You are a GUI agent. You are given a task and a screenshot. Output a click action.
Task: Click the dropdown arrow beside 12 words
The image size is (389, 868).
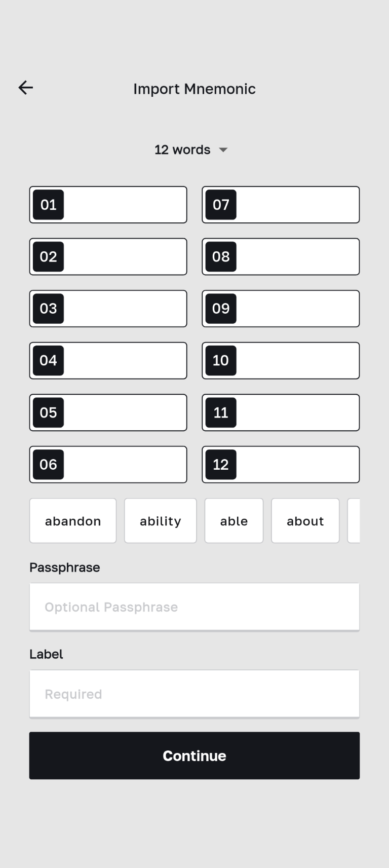pyautogui.click(x=223, y=150)
